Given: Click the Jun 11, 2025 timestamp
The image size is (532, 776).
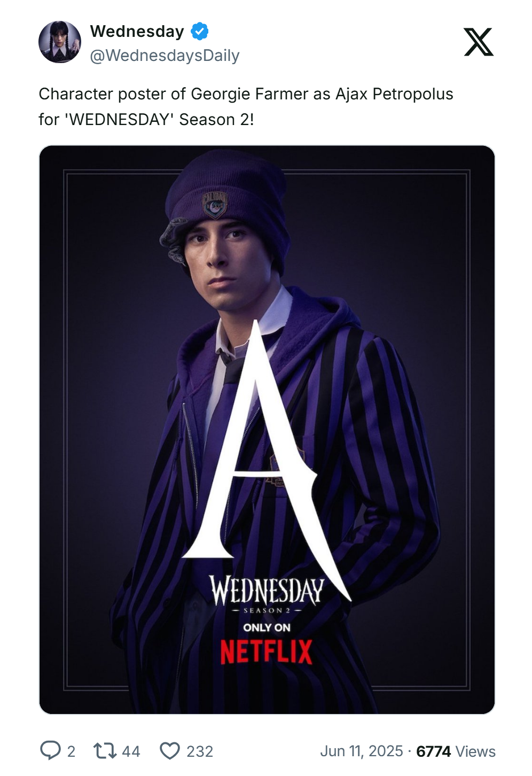Looking at the screenshot, I should tap(362, 751).
